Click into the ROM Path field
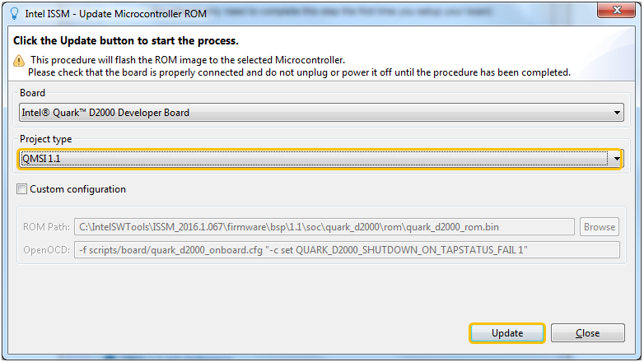644x362 pixels. coord(324,227)
